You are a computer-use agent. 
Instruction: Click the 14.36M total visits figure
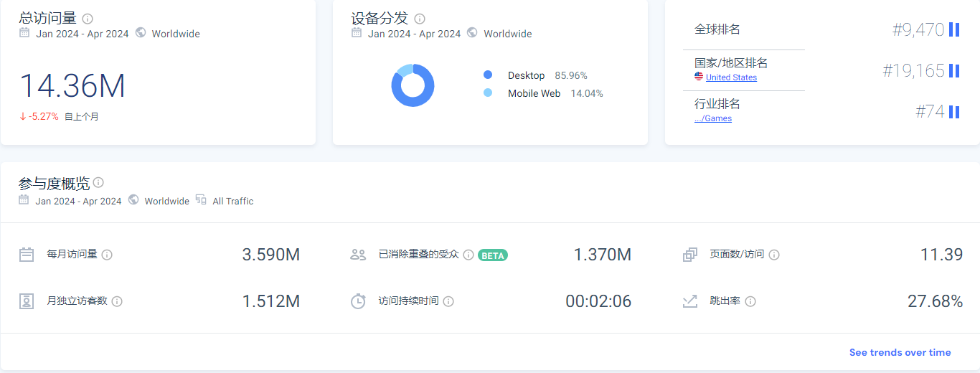pyautogui.click(x=72, y=86)
